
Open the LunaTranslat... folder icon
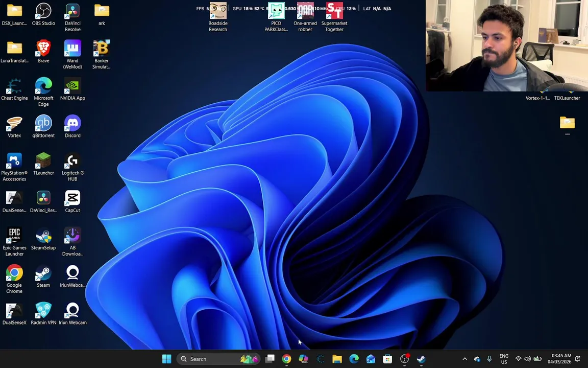pyautogui.click(x=14, y=52)
